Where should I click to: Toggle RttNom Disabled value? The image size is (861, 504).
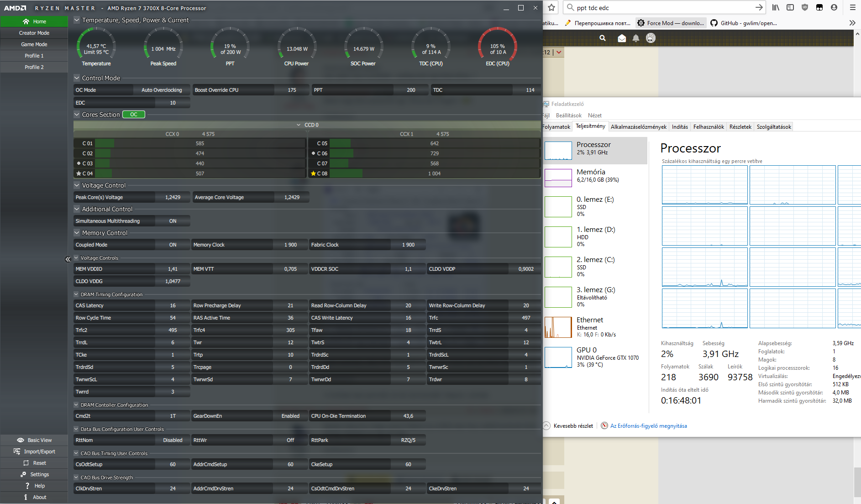(173, 440)
